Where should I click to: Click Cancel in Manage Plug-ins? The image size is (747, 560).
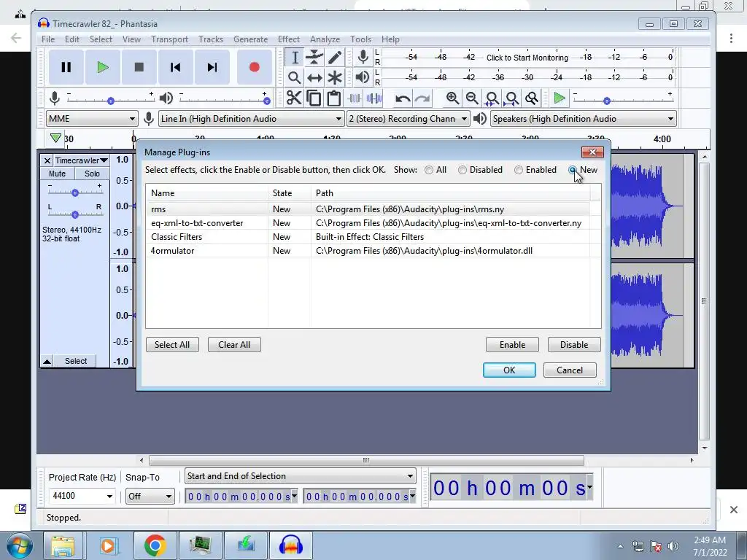pos(570,370)
